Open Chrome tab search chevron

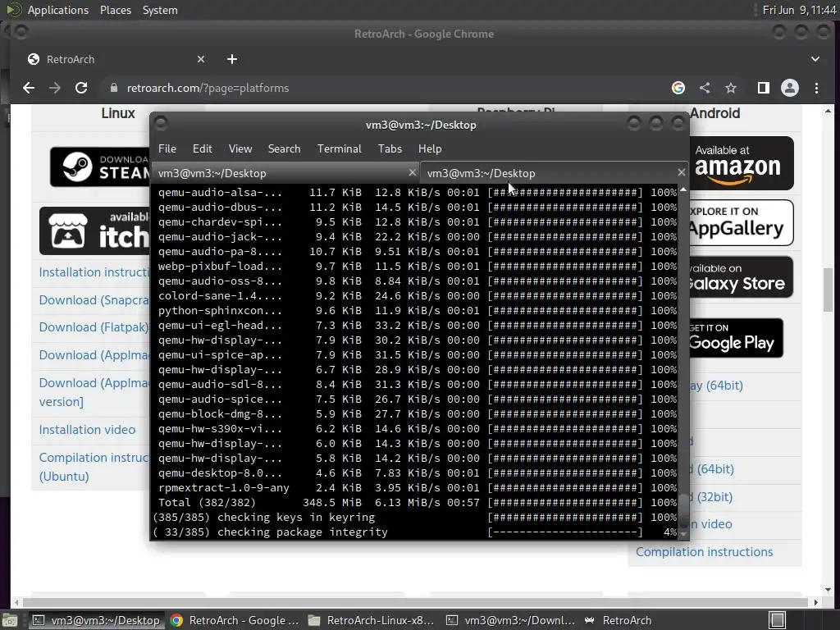[x=815, y=59]
